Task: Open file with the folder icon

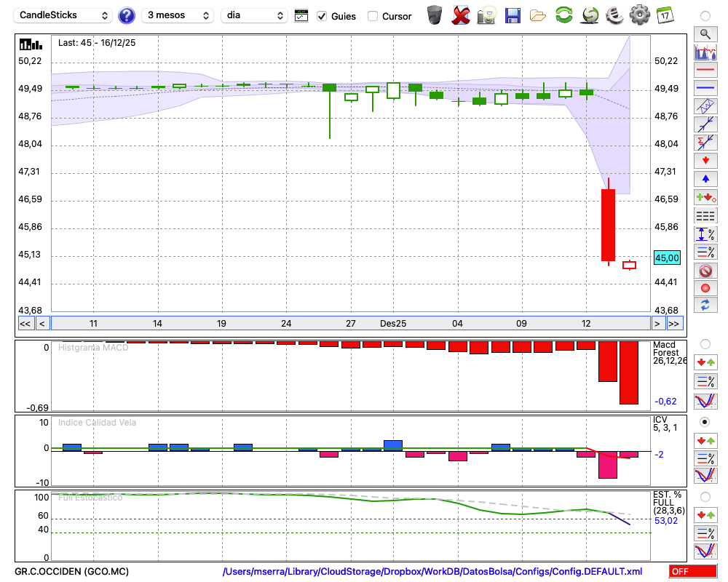Action: [x=538, y=16]
